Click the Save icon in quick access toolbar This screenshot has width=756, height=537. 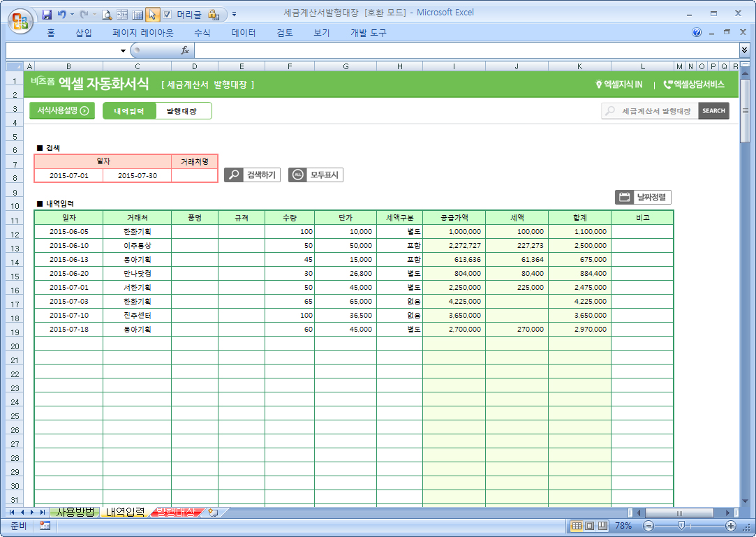click(x=47, y=14)
